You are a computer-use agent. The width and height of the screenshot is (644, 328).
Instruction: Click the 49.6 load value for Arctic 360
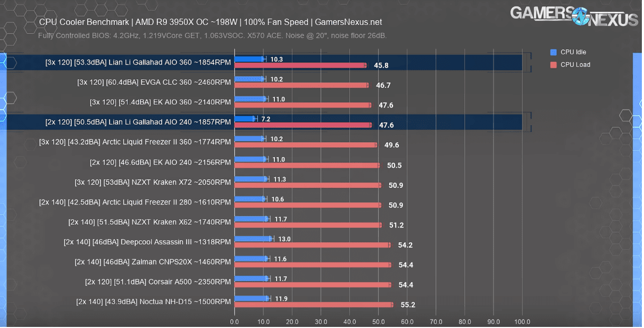click(391, 145)
